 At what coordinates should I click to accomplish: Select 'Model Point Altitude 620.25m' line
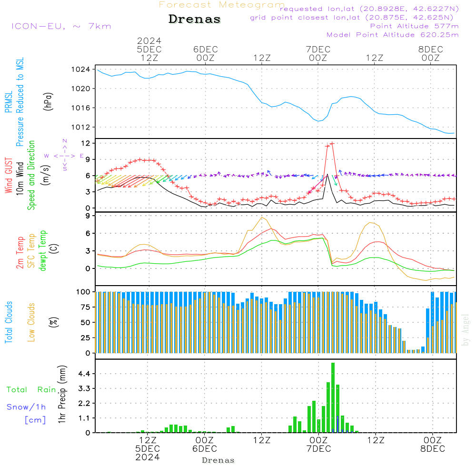(x=393, y=35)
